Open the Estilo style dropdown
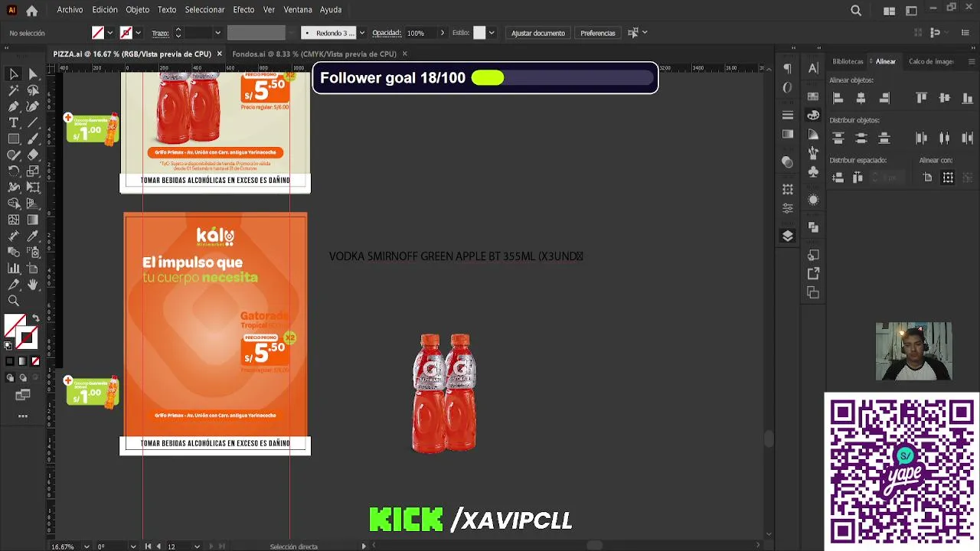980x551 pixels. click(492, 33)
